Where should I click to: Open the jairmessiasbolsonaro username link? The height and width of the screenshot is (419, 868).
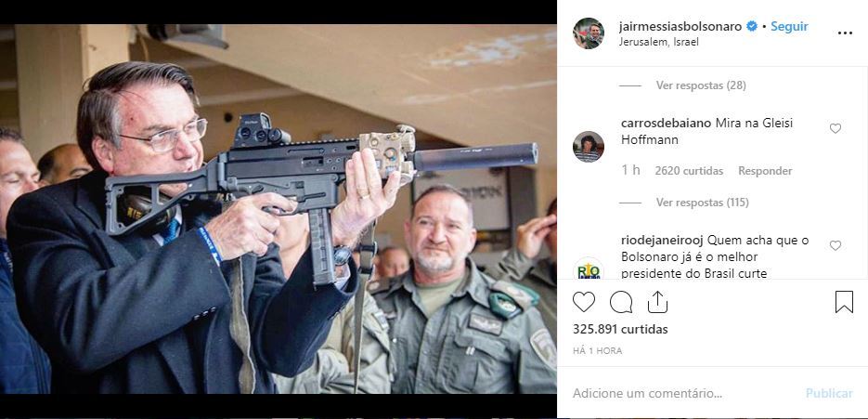680,26
